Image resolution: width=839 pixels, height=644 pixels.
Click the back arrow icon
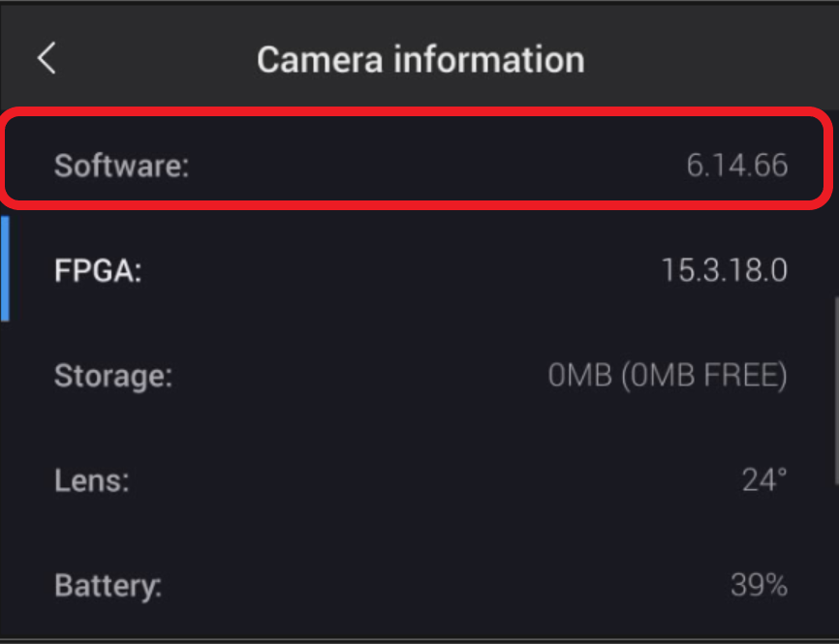[47, 58]
